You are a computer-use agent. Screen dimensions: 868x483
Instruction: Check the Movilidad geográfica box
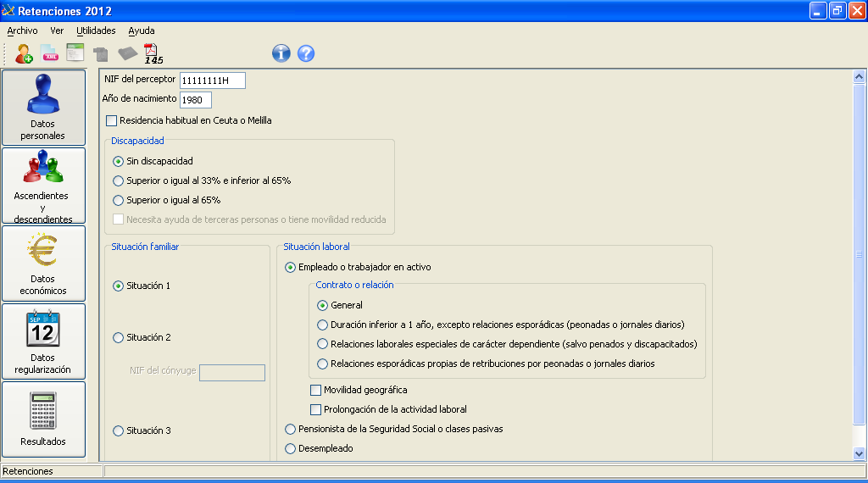[316, 390]
